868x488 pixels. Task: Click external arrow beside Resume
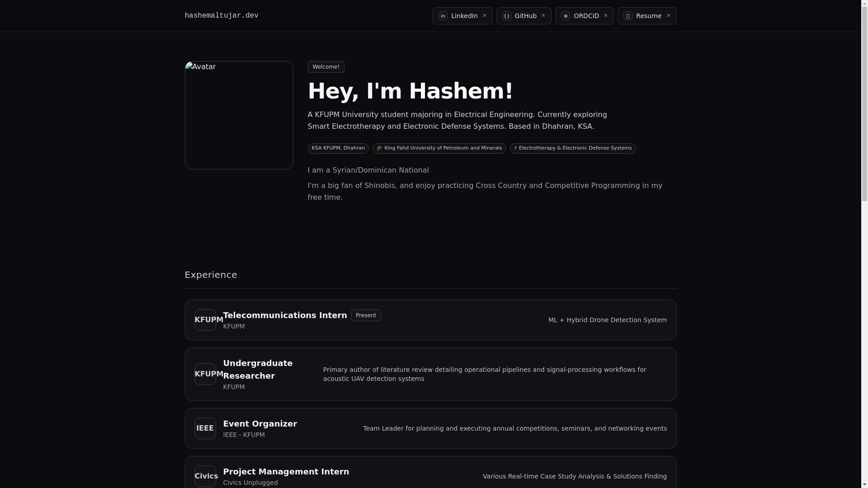click(x=668, y=16)
